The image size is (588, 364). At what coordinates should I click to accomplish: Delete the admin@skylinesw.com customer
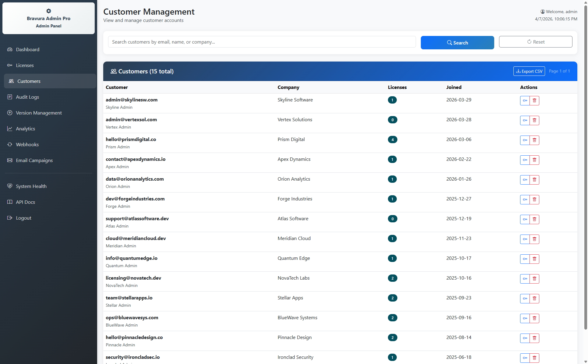[x=534, y=101]
